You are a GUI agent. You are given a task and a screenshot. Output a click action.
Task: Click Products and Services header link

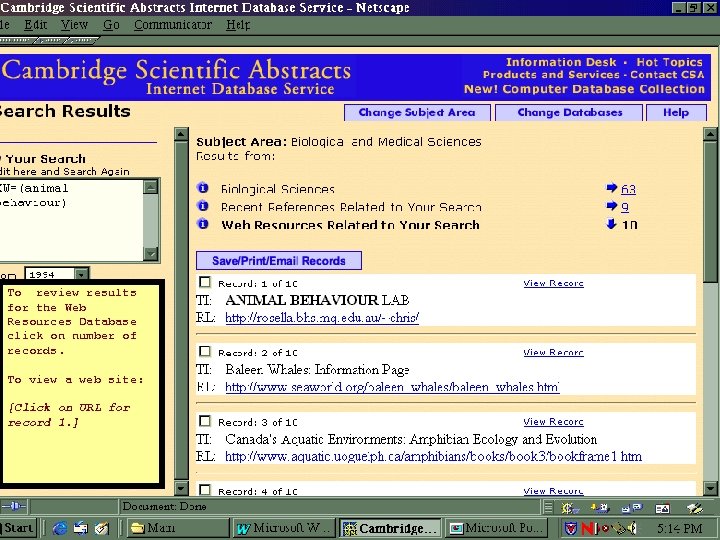(551, 74)
